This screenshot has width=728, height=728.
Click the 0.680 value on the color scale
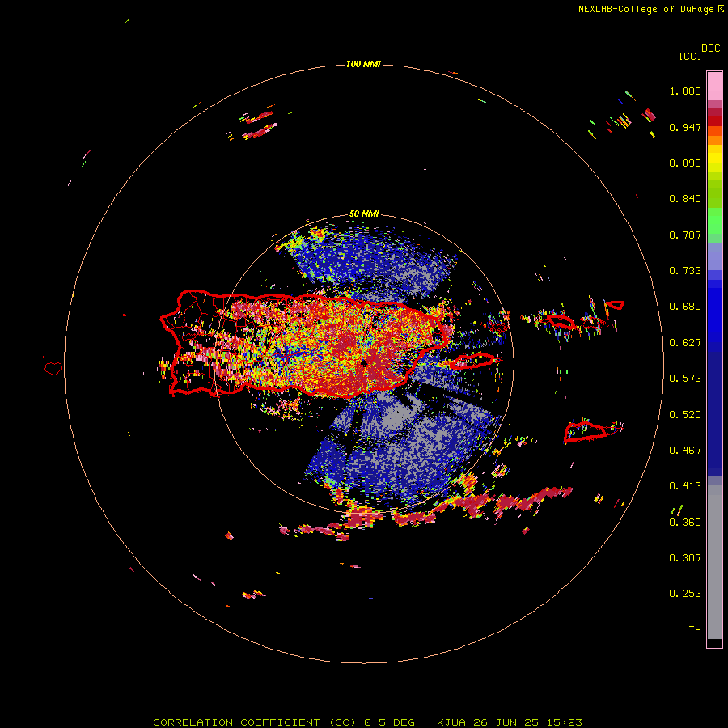(x=685, y=307)
